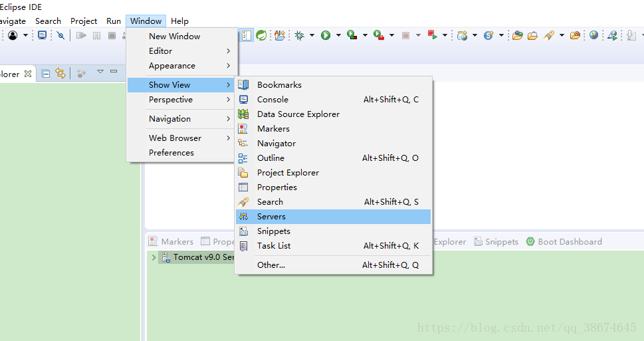Open dropdown beside New Web Project icon

click(x=475, y=35)
